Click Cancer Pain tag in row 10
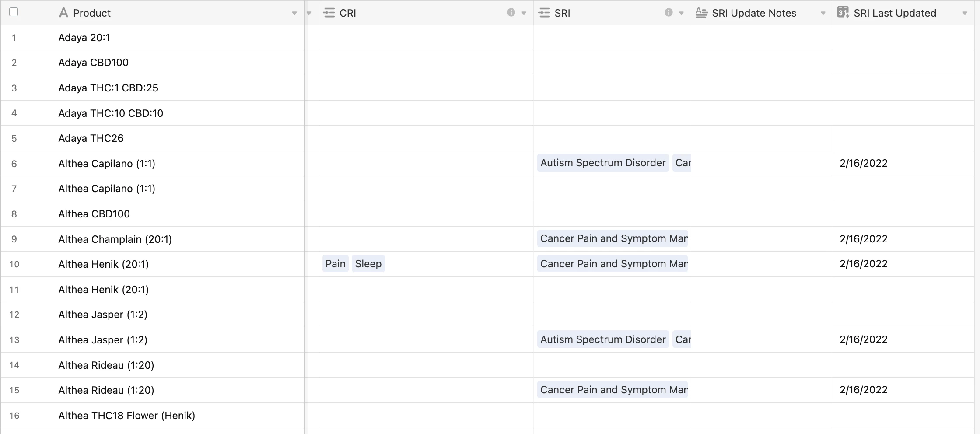This screenshot has height=434, width=980. tap(612, 264)
